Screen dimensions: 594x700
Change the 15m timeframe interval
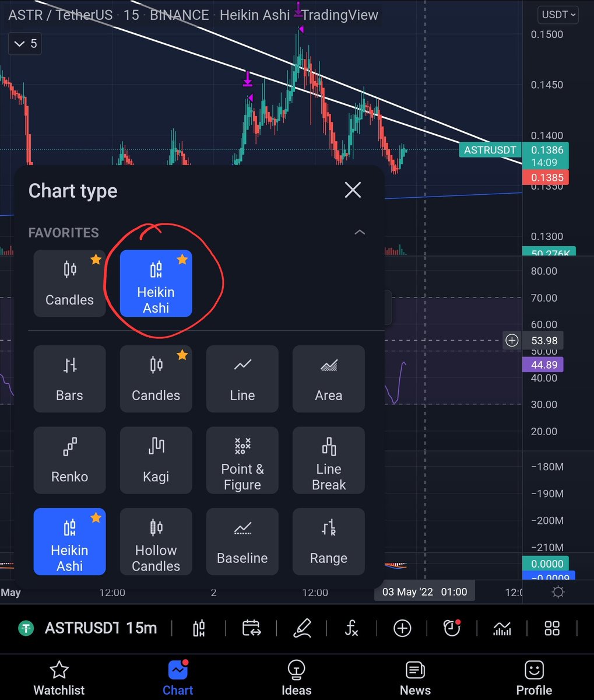(142, 628)
